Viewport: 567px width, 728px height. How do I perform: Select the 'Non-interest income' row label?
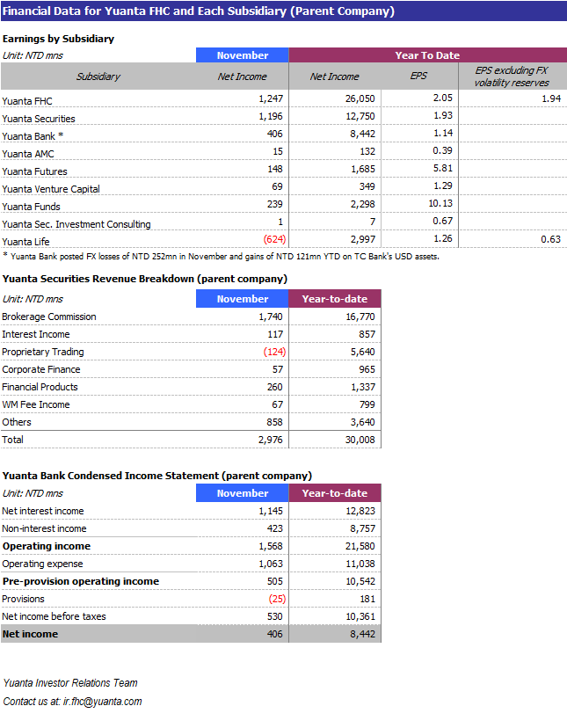pos(44,528)
